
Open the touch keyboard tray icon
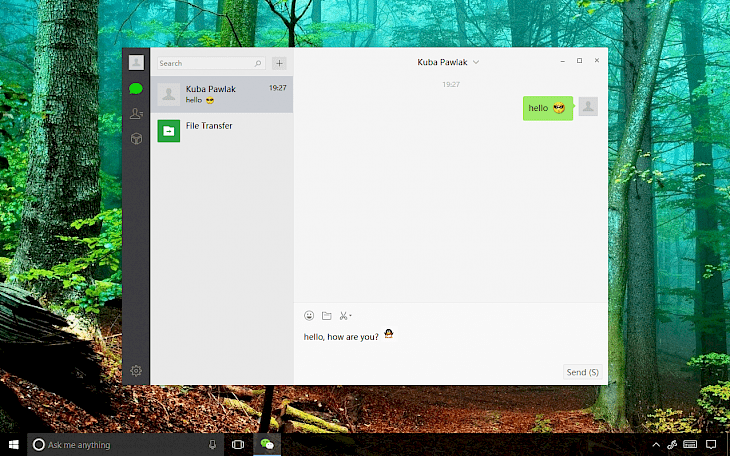coord(690,444)
